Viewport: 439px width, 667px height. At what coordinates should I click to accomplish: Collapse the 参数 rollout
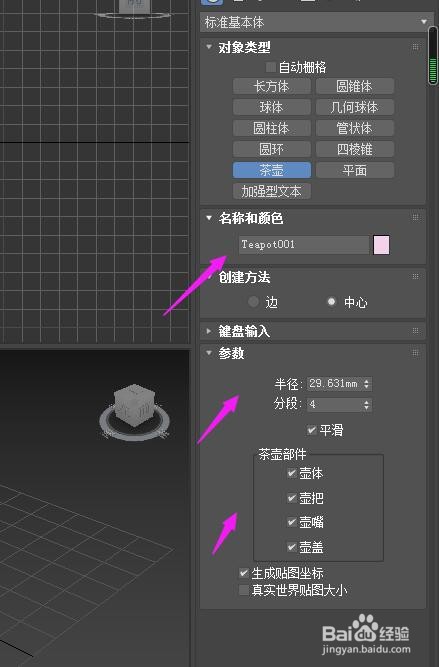pos(209,353)
